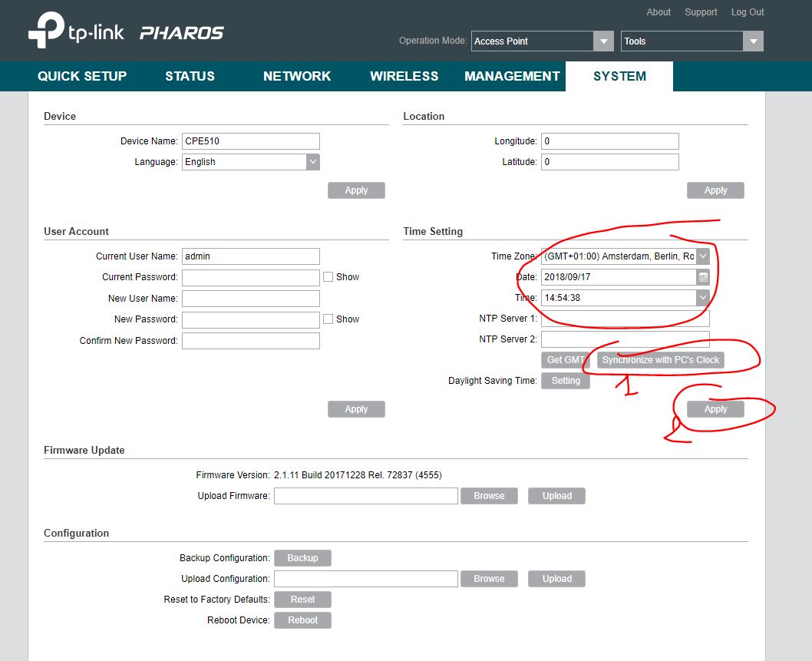The height and width of the screenshot is (661, 812).
Task: Click the NTP Server 1 field
Action: tap(625, 319)
